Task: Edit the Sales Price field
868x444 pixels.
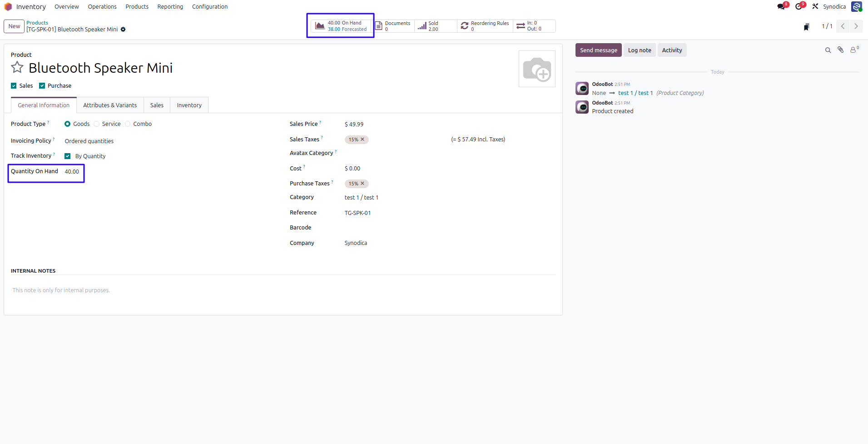Action: coord(354,124)
